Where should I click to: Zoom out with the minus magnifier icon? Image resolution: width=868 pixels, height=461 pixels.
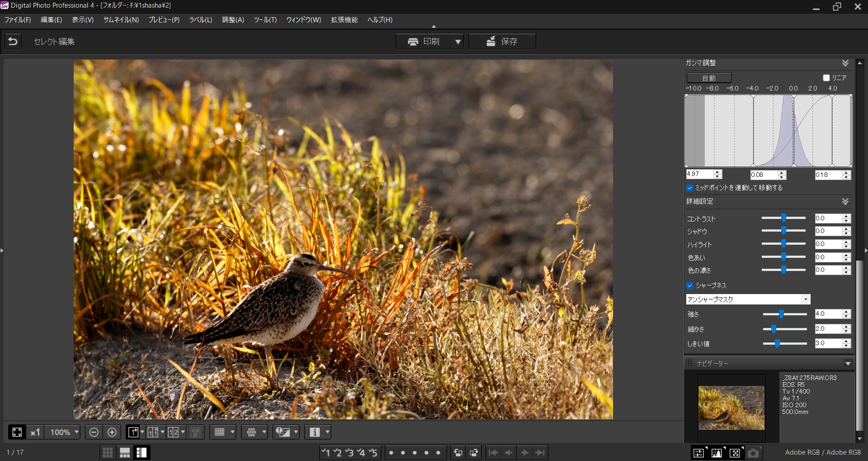(x=94, y=432)
